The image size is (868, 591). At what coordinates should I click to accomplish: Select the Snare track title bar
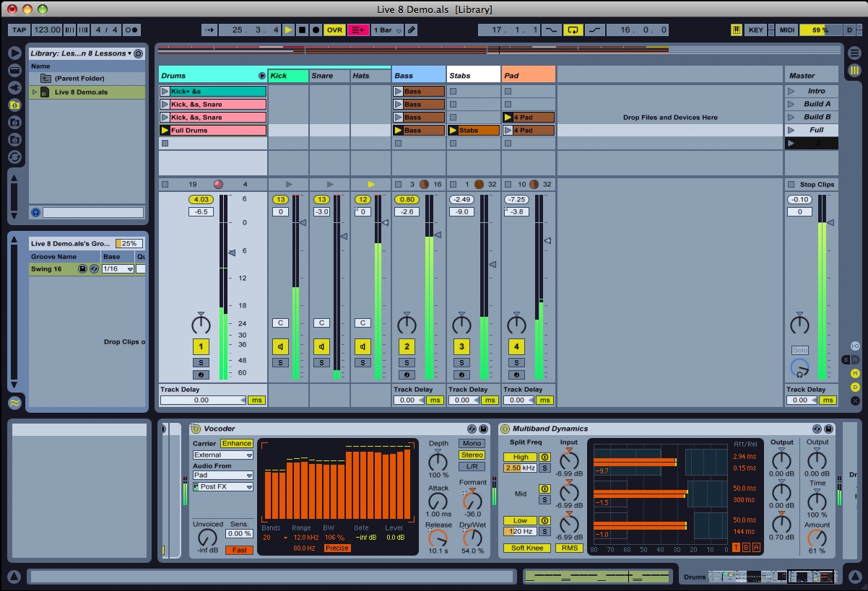click(329, 76)
